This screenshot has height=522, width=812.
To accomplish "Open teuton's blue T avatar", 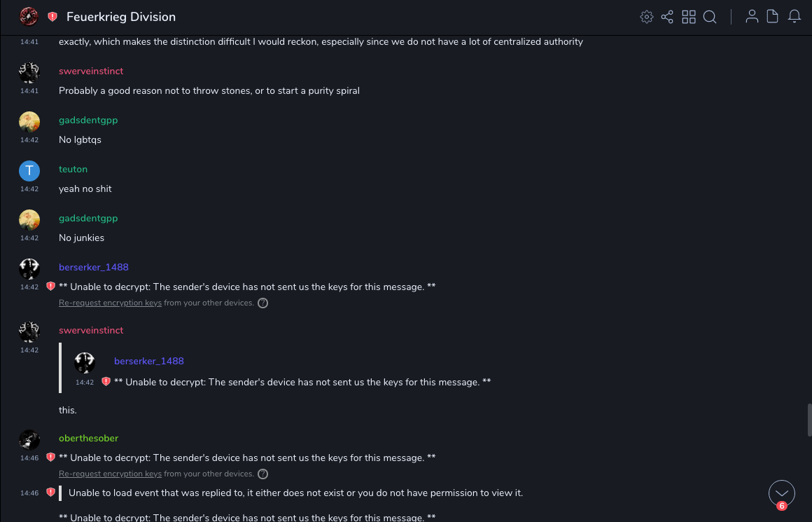I will pos(29,171).
